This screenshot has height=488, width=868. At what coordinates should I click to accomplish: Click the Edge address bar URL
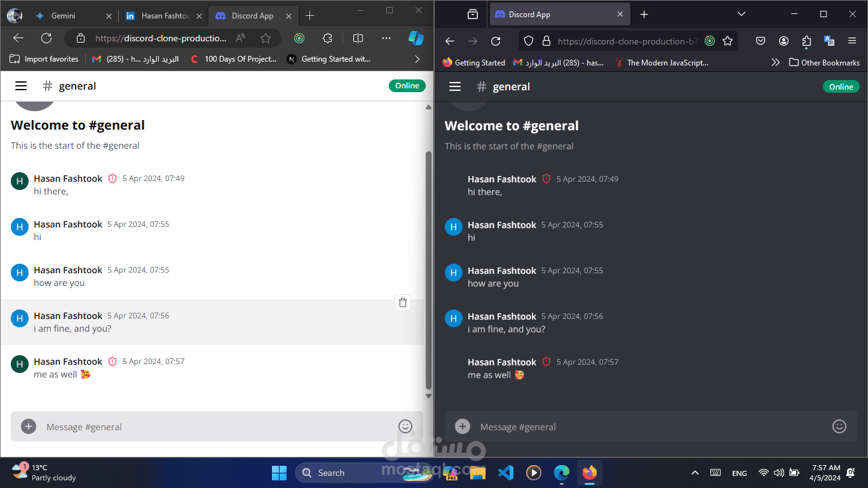click(161, 38)
